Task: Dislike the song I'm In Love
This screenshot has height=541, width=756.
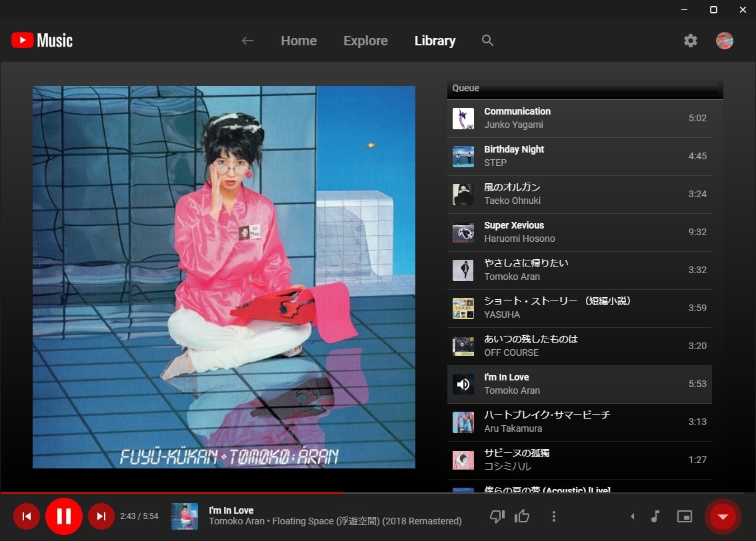Action: [497, 516]
